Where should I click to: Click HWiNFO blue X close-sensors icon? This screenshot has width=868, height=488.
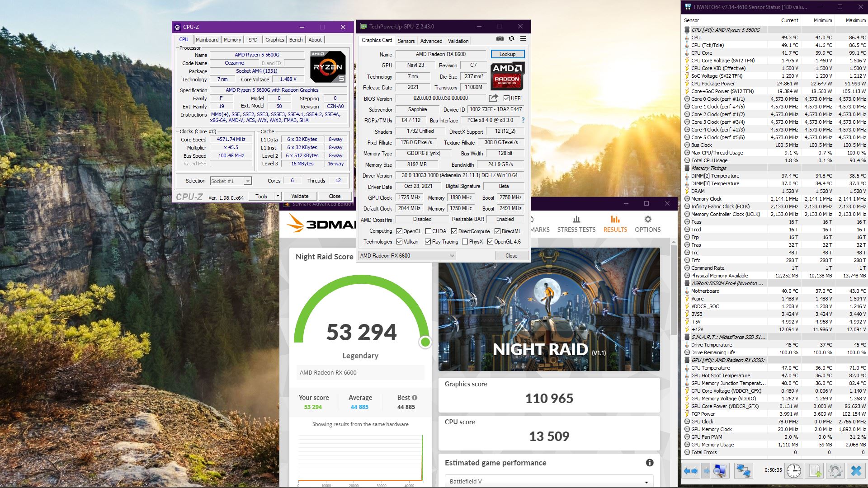[x=856, y=471]
